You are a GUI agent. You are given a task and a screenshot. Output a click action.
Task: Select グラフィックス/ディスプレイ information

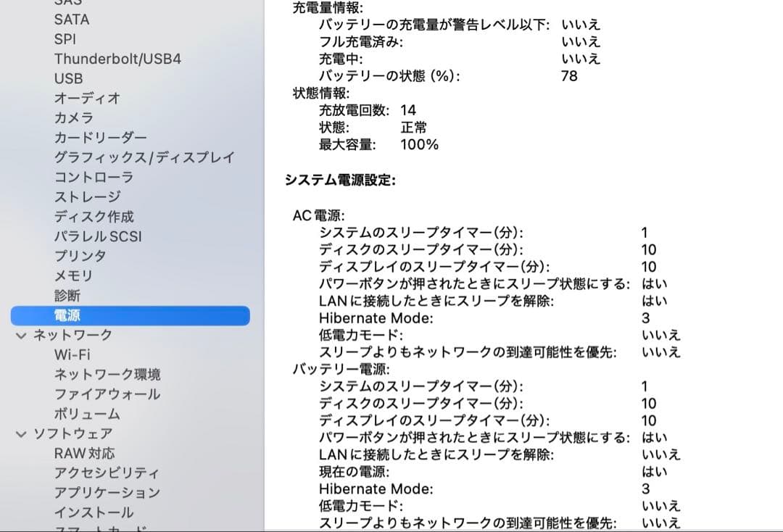click(x=143, y=157)
